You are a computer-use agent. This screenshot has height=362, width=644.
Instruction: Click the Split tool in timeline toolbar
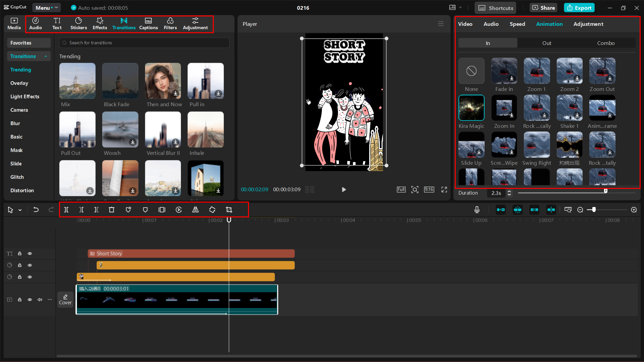click(66, 210)
